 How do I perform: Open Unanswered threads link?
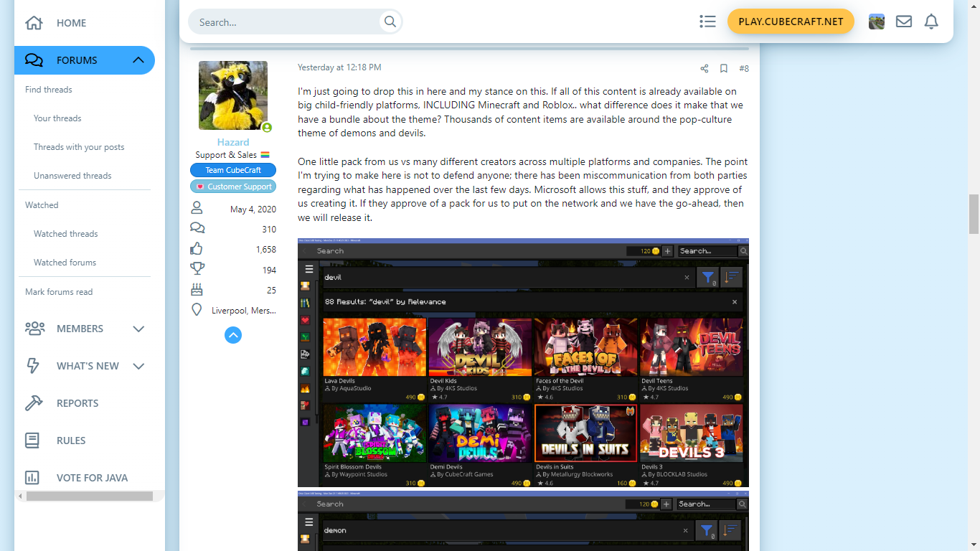click(x=72, y=176)
